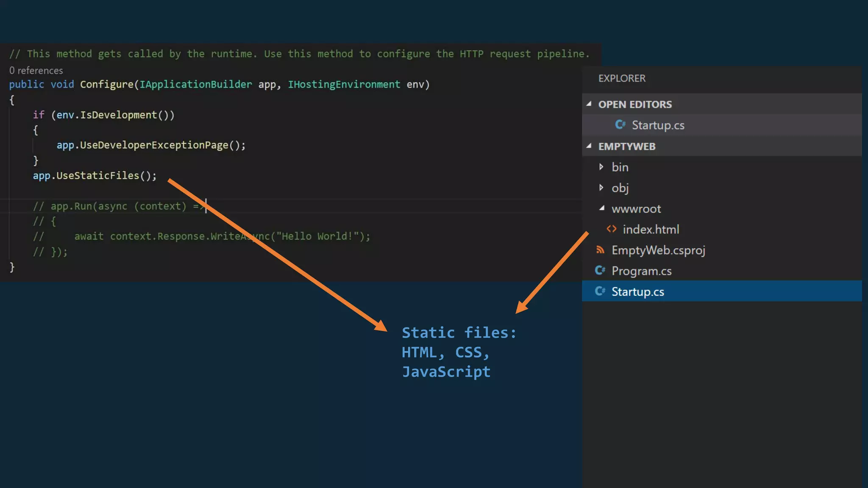868x488 pixels.
Task: Click the commented app.Run(async (context) line
Action: click(x=119, y=206)
